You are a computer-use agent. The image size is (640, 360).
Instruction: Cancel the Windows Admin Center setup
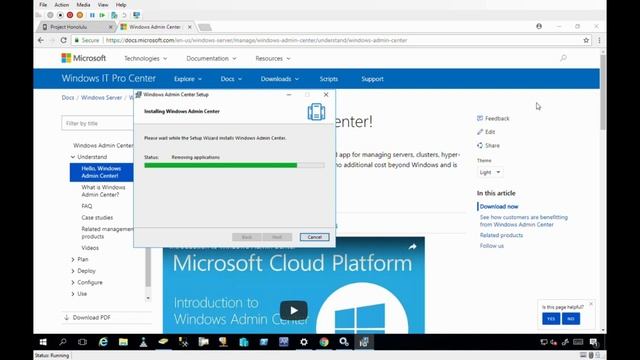(x=314, y=237)
